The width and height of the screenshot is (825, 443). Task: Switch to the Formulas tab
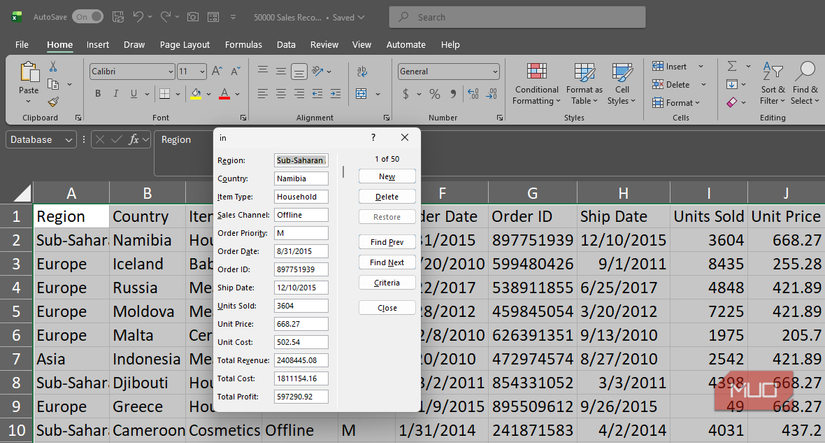click(243, 45)
